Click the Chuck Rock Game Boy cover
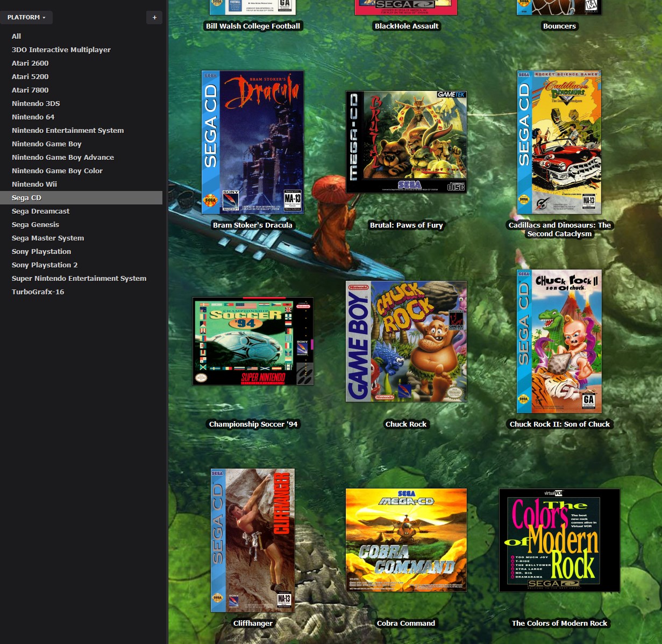 pos(406,341)
